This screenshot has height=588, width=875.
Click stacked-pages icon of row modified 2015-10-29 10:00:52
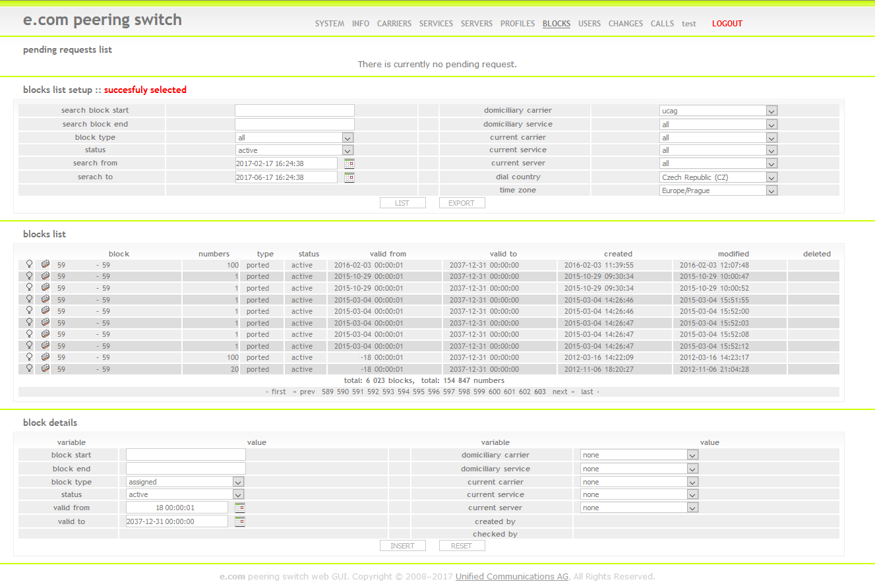pyautogui.click(x=45, y=287)
